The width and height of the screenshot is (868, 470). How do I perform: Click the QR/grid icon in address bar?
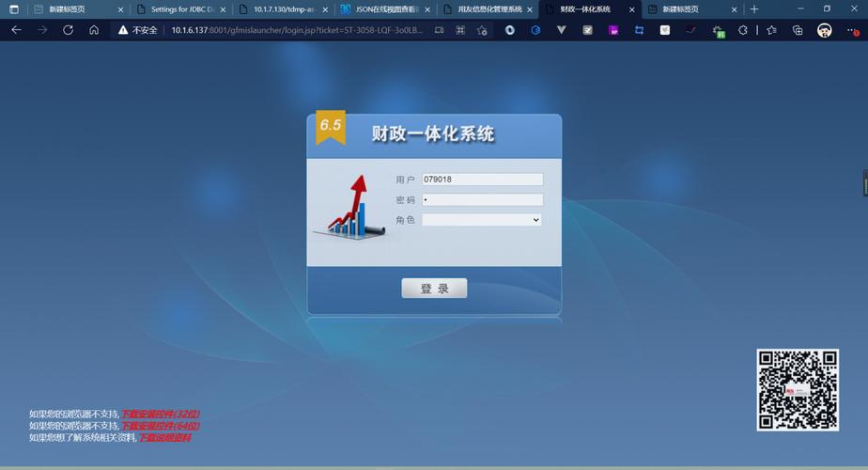[460, 30]
